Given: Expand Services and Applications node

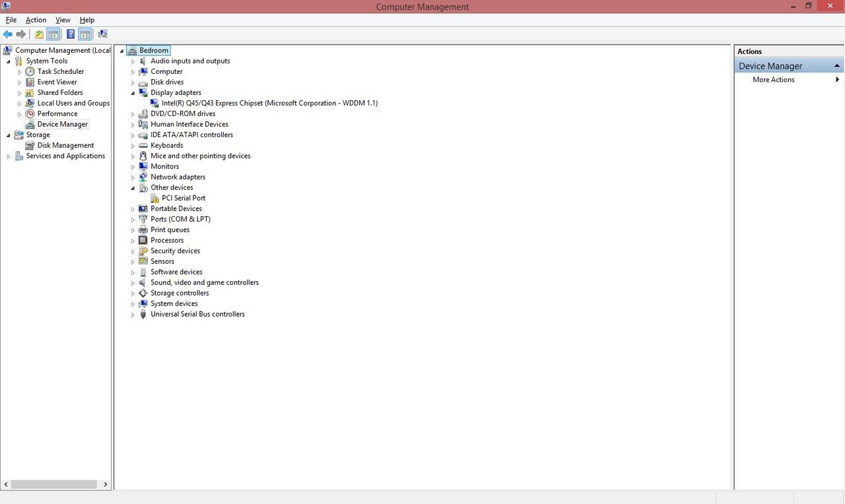Looking at the screenshot, I should [x=9, y=156].
